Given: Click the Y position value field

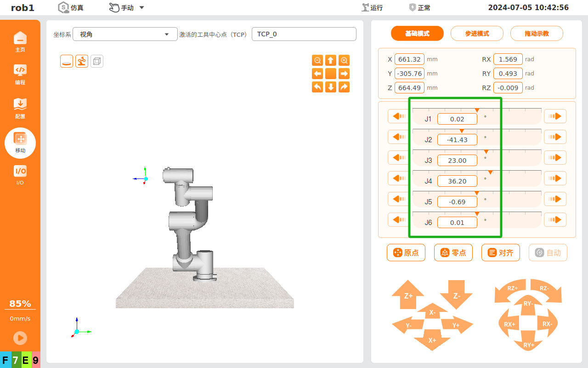Looking at the screenshot, I should tap(409, 74).
